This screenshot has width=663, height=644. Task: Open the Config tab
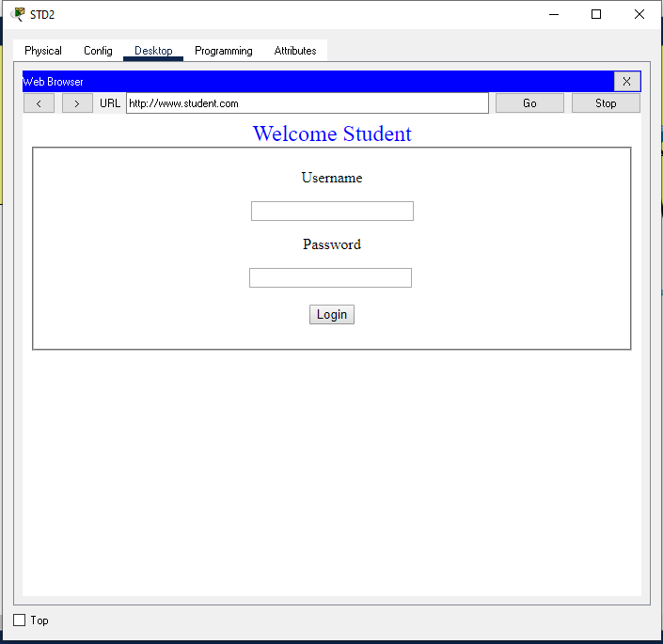98,51
